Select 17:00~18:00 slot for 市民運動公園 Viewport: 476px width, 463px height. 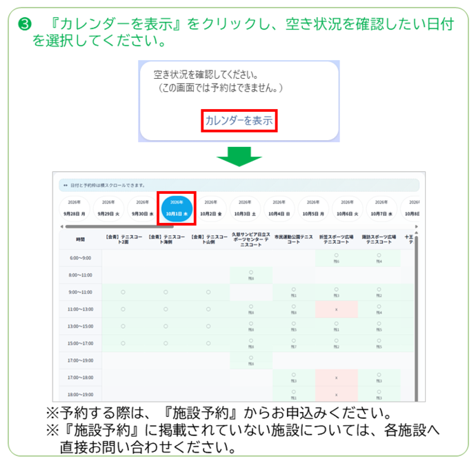coord(294,377)
